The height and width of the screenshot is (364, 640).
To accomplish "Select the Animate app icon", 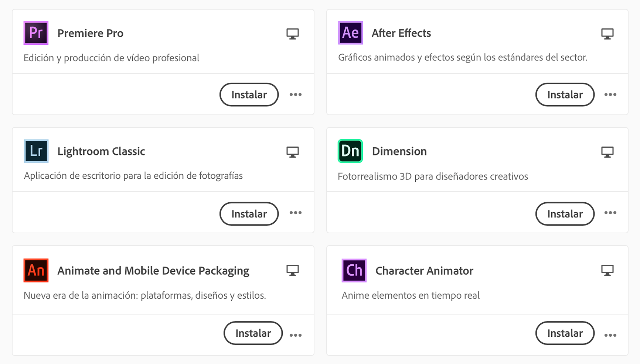I will point(35,270).
